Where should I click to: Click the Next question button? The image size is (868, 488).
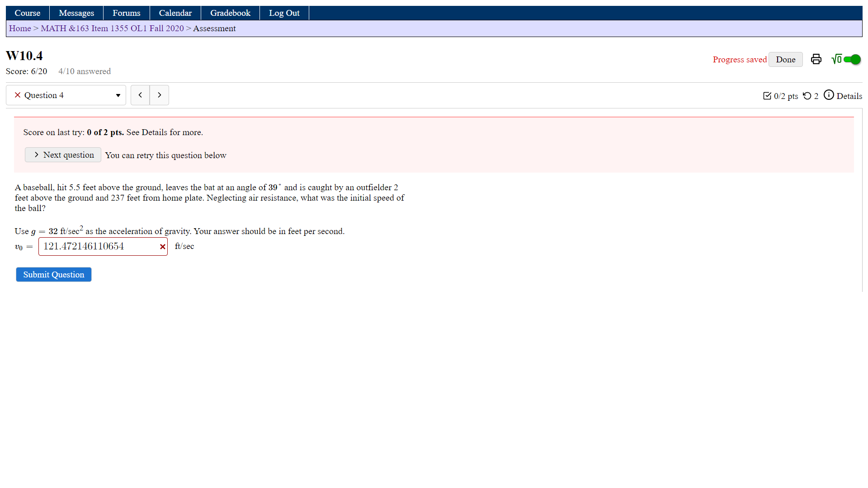tap(63, 155)
